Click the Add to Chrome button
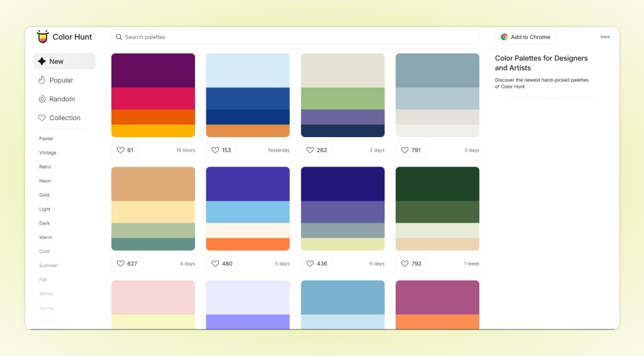Image resolution: width=644 pixels, height=356 pixels. [525, 37]
